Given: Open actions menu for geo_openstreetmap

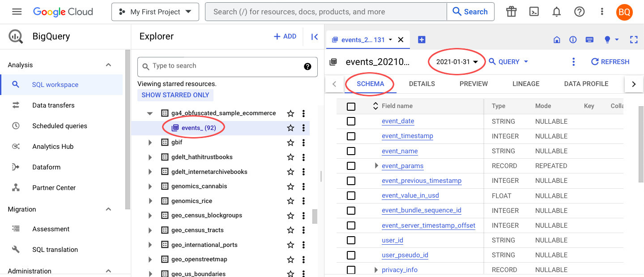Looking at the screenshot, I should click(x=303, y=260).
